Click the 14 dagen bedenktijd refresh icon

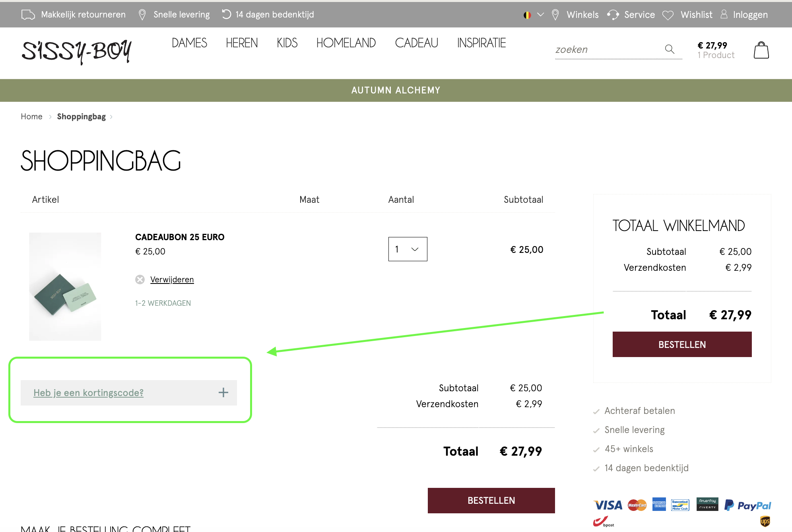[226, 14]
